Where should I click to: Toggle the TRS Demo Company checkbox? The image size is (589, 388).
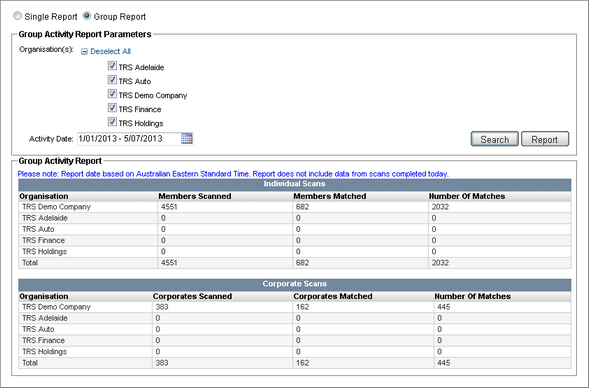pos(112,94)
